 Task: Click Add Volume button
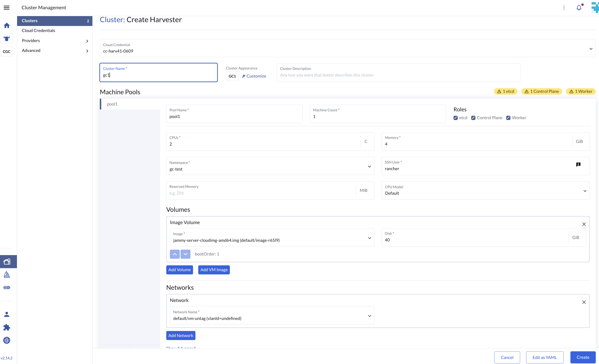179,270
